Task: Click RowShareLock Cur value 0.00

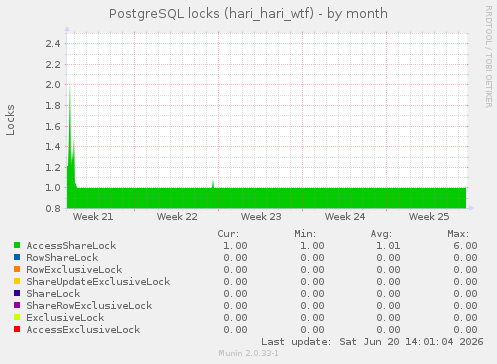Action: tap(235, 258)
